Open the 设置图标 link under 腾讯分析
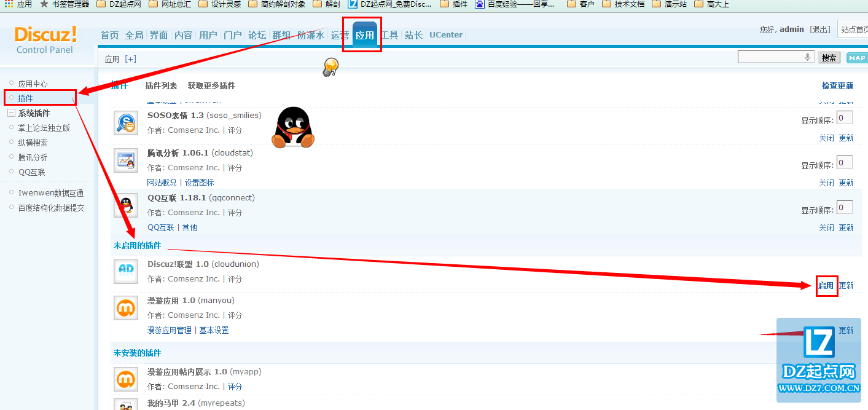Screen dimensions: 868x410 point(200,183)
